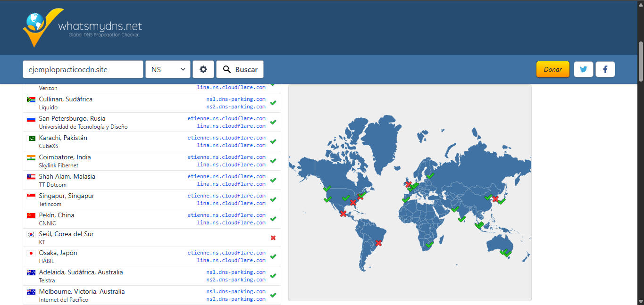Viewport: 644px width, 305px height.
Task: Open DNS settings gear icon
Action: coord(203,69)
